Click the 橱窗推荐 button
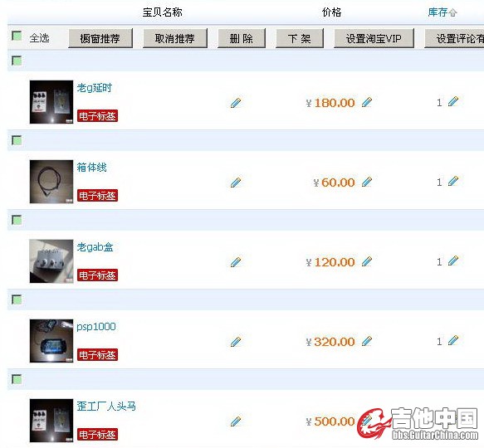This screenshot has height=448, width=484. pos(100,38)
